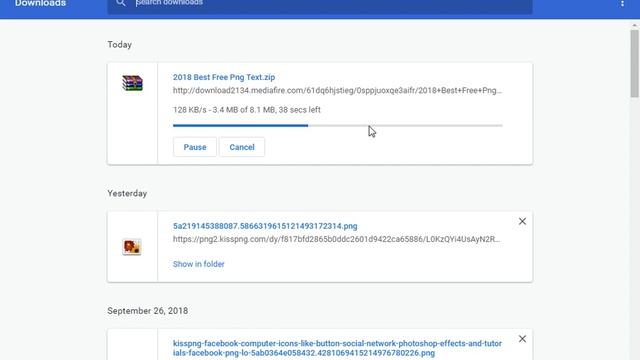Pause the 2018 Best Free Png Text.zip download

(x=195, y=147)
